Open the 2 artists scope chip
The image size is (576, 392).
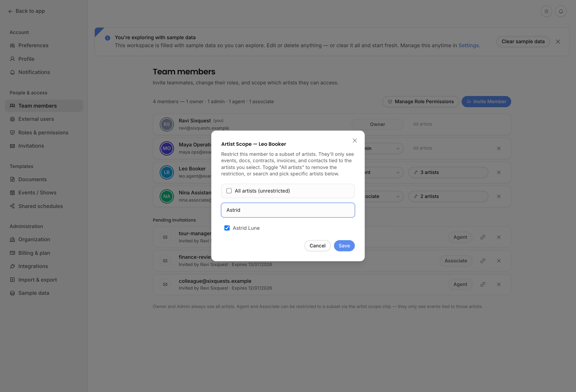[448, 196]
